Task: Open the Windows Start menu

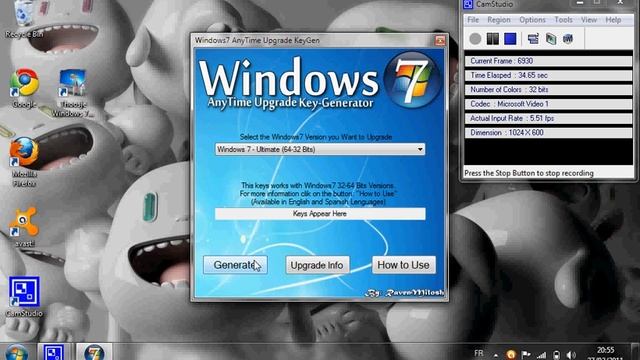Action: [x=16, y=353]
